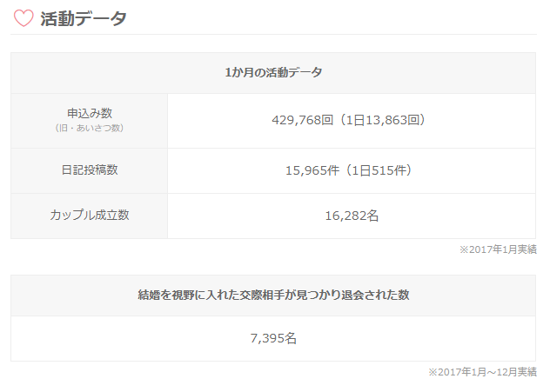Click the カップル成立数 row label
The image size is (550, 392).
[90, 216]
